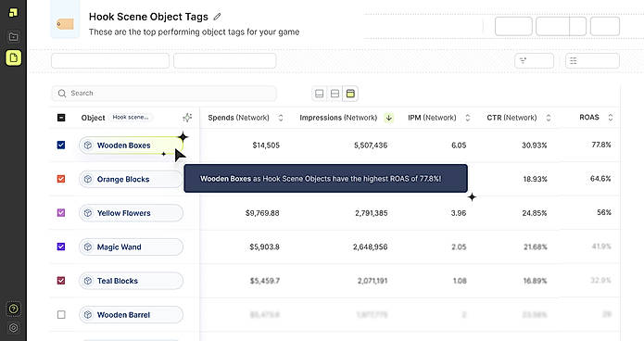Toggle the Impressions (Network) descending sort arrow
The image size is (644, 341).
click(x=388, y=118)
